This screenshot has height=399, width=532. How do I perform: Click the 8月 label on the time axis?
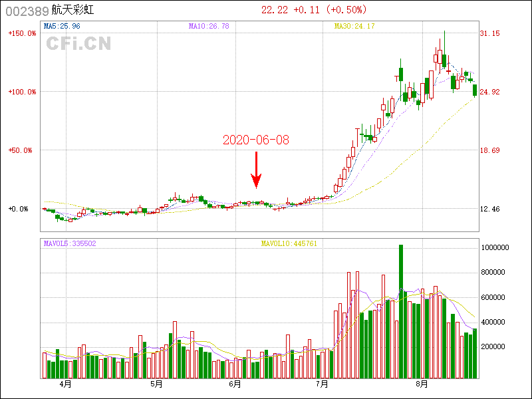[x=422, y=384]
